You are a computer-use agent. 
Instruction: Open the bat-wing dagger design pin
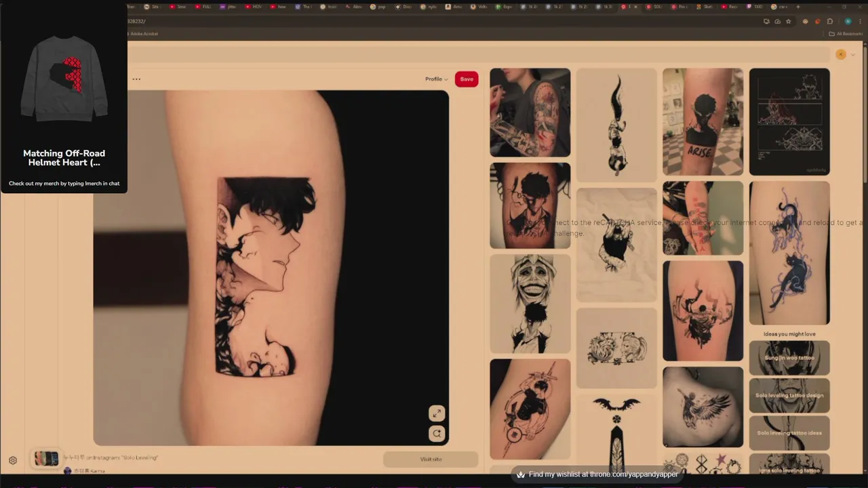point(616,434)
